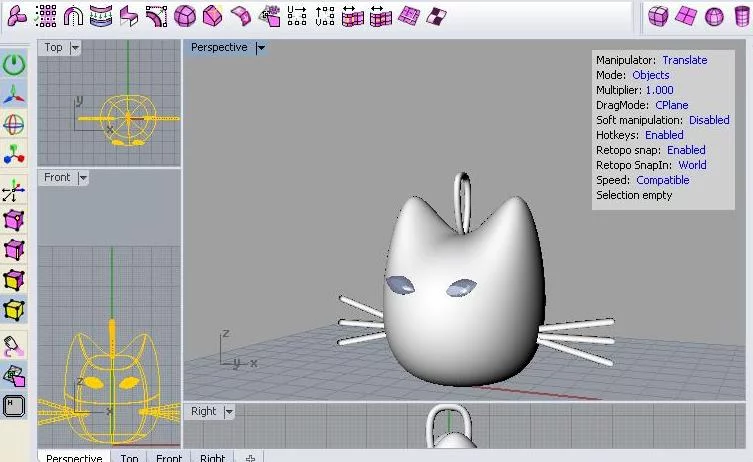Click the Translate manipulator link

click(684, 60)
